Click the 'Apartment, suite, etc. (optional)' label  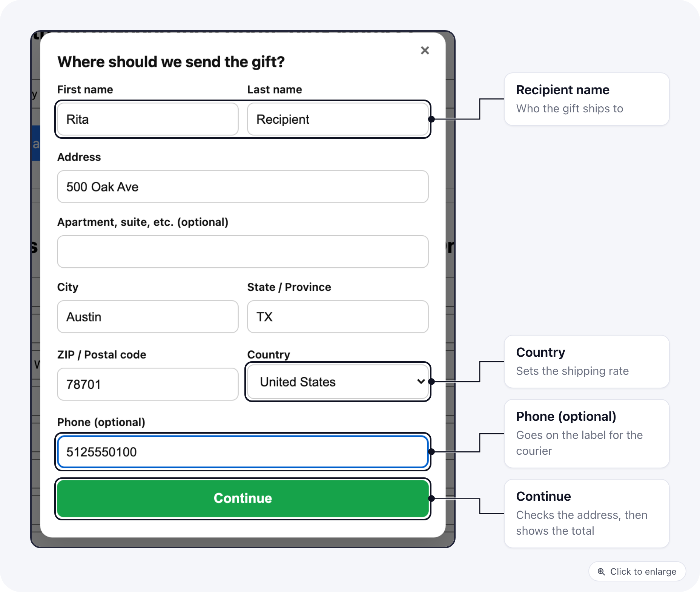(x=143, y=222)
